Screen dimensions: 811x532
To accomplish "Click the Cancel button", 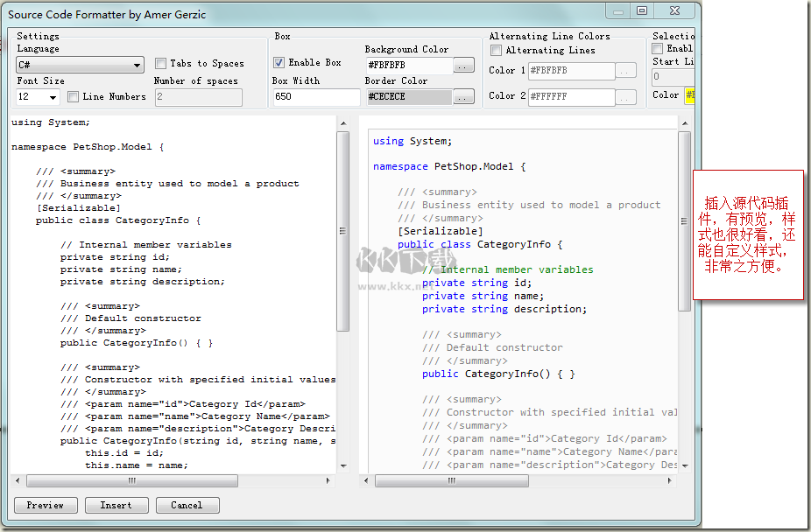I will [x=187, y=505].
